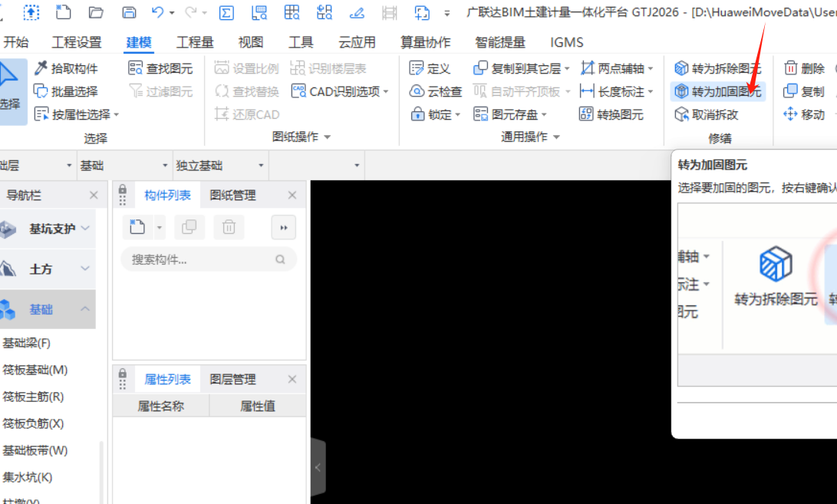
Task: Click the 属性值 column header
Action: (258, 406)
